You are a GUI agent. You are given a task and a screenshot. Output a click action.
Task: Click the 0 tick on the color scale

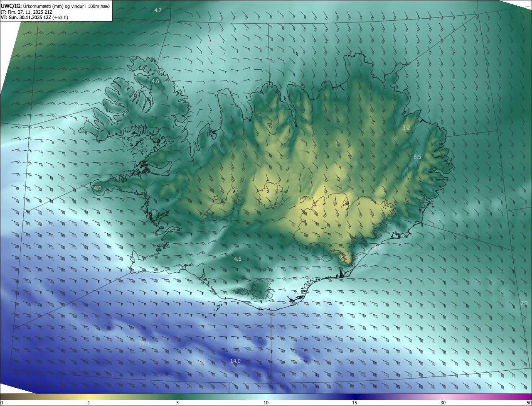click(x=2, y=403)
